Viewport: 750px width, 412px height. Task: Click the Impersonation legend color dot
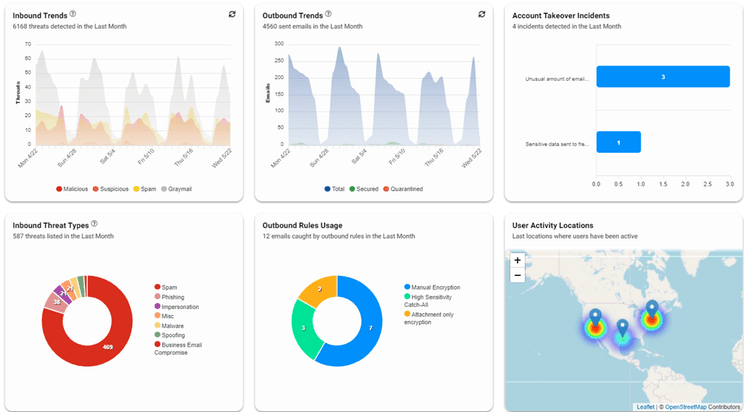(157, 306)
